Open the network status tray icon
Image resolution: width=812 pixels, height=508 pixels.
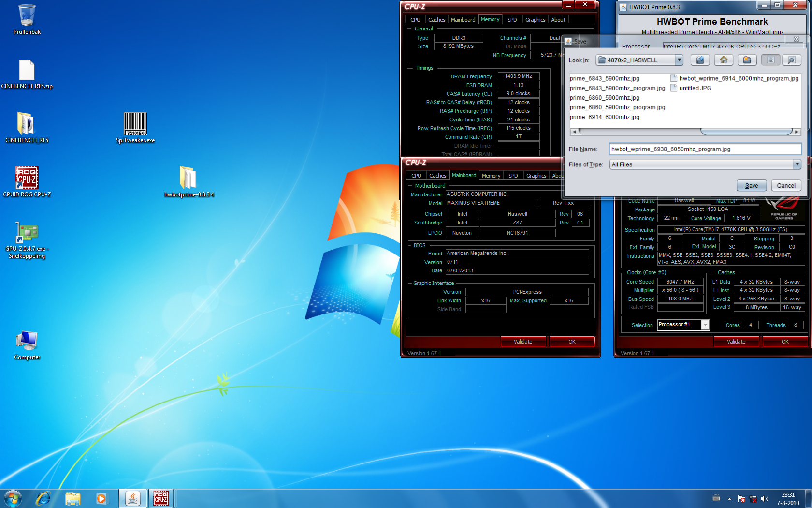[753, 499]
